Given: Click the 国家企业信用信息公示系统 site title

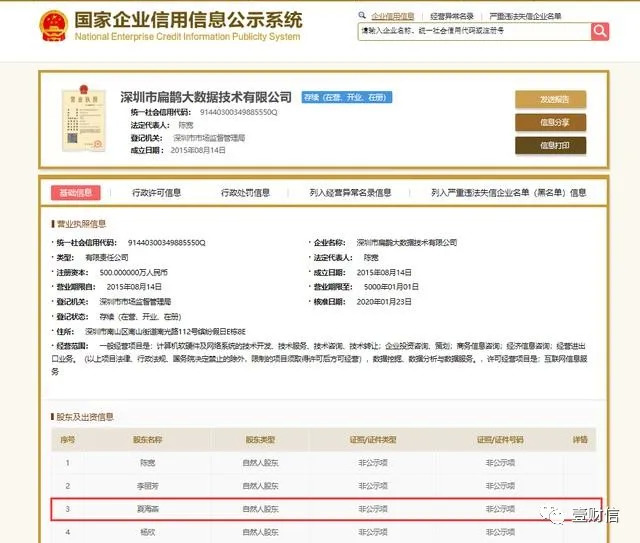Looking at the screenshot, I should pos(188,20).
